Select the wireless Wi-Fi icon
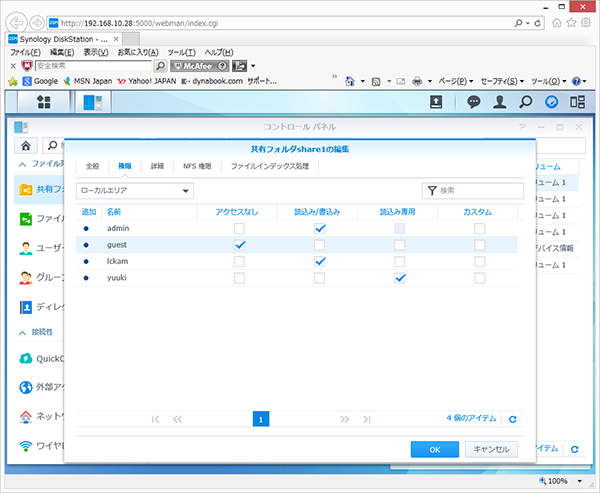600x493 pixels. (26, 446)
